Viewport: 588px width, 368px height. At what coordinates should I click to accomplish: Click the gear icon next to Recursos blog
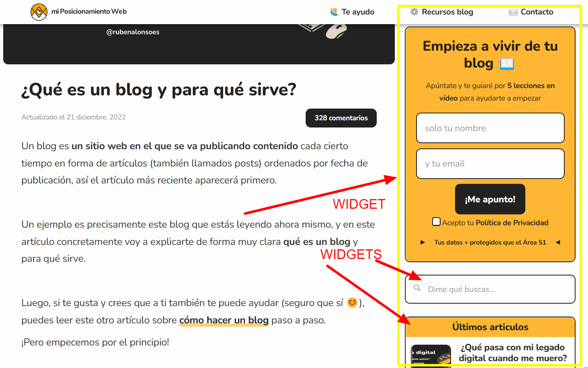click(x=413, y=12)
